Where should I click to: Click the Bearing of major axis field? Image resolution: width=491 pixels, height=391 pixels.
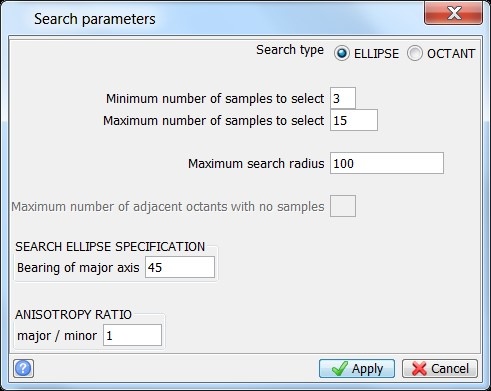[180, 267]
